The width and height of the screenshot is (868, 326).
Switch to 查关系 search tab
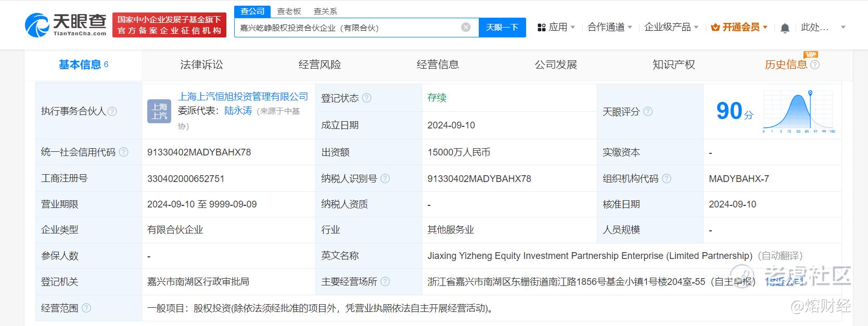[325, 11]
